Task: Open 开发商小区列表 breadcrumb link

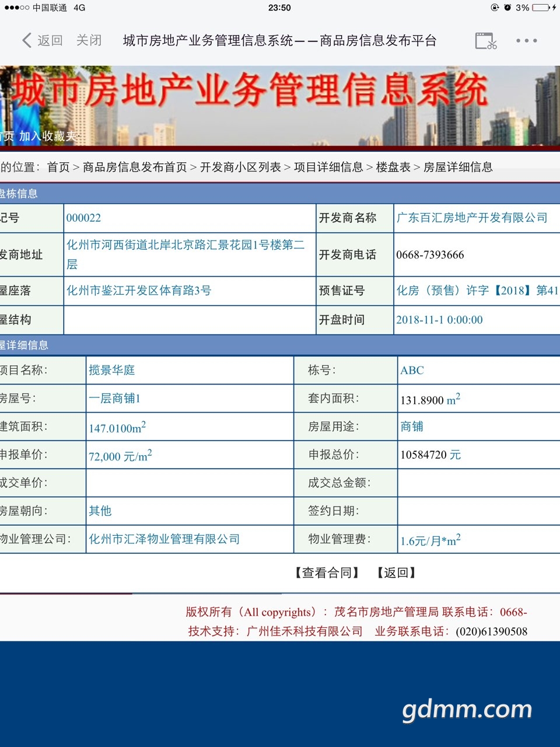Action: click(240, 167)
